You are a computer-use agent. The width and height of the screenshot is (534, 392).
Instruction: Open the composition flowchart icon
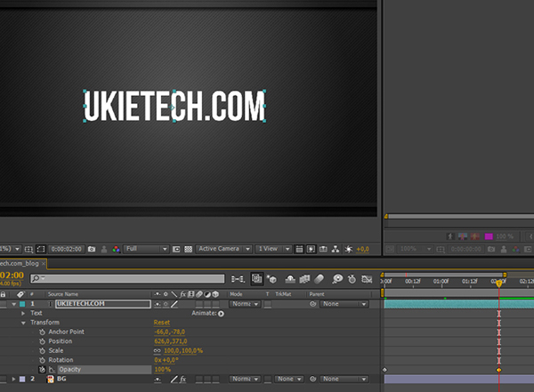coord(336,249)
